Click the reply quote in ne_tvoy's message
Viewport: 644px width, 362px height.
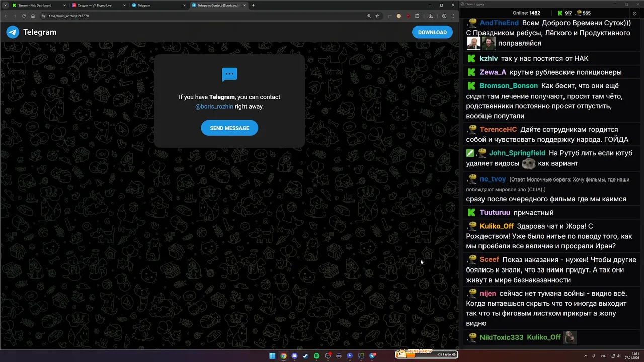click(548, 184)
